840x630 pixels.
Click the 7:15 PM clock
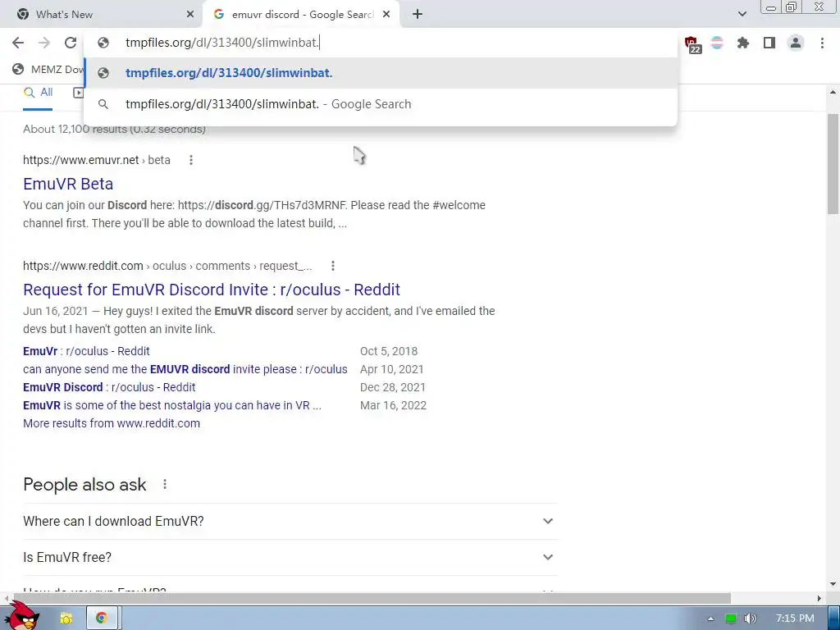795,619
